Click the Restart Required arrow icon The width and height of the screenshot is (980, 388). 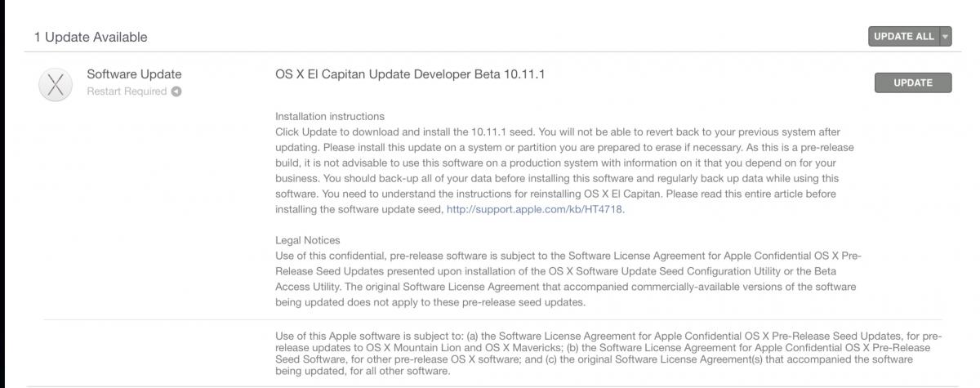(x=176, y=91)
